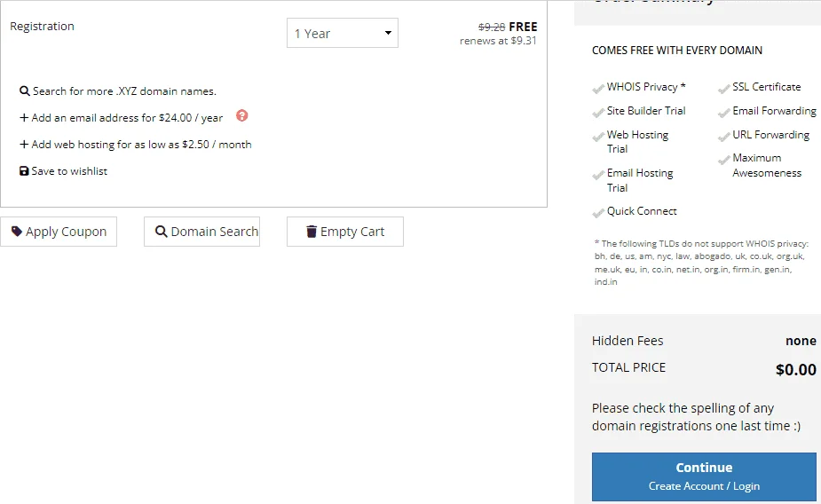821x504 pixels.
Task: Click the magnifier icon beside Search for more .XYZ
Action: 25,91
